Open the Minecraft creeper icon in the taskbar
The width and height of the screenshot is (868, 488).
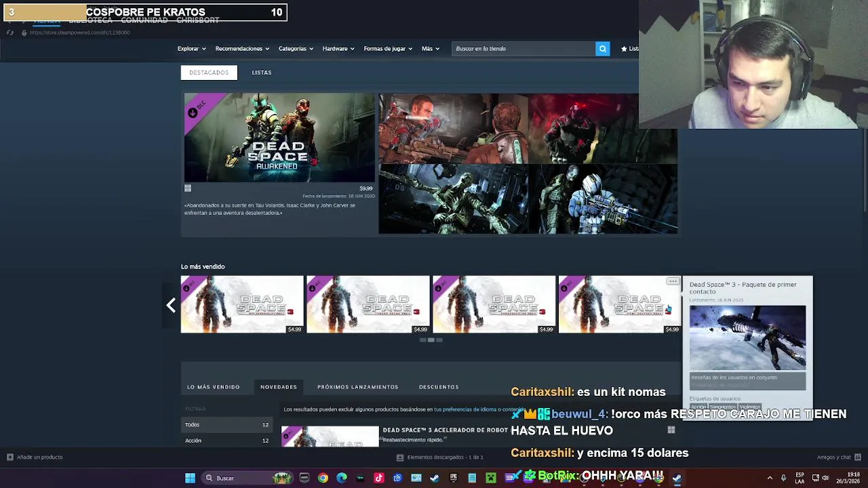click(490, 478)
